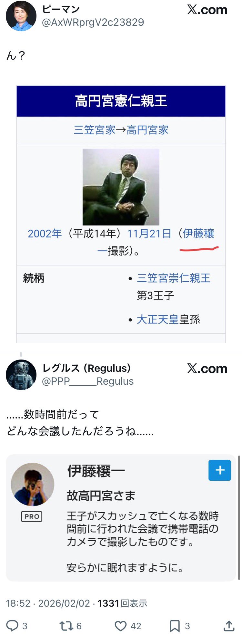Tap the PRO badge under avatar
The height and width of the screenshot is (644, 242).
coord(32,516)
